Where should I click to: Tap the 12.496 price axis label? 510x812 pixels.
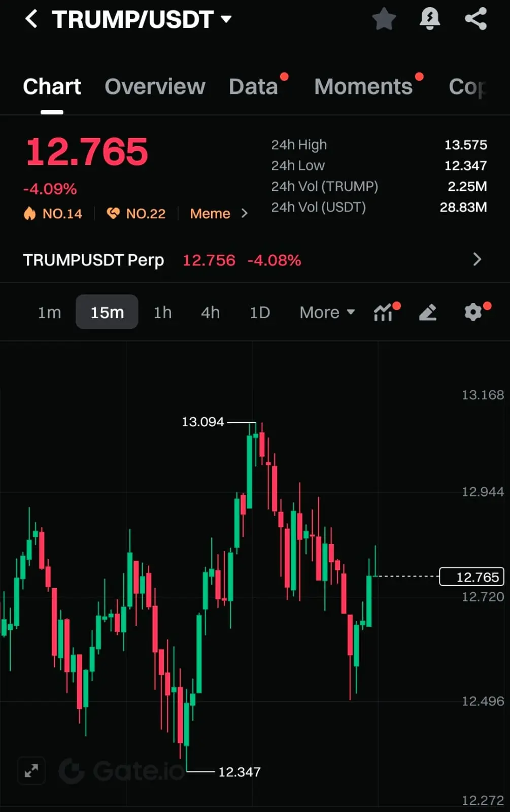pos(483,701)
